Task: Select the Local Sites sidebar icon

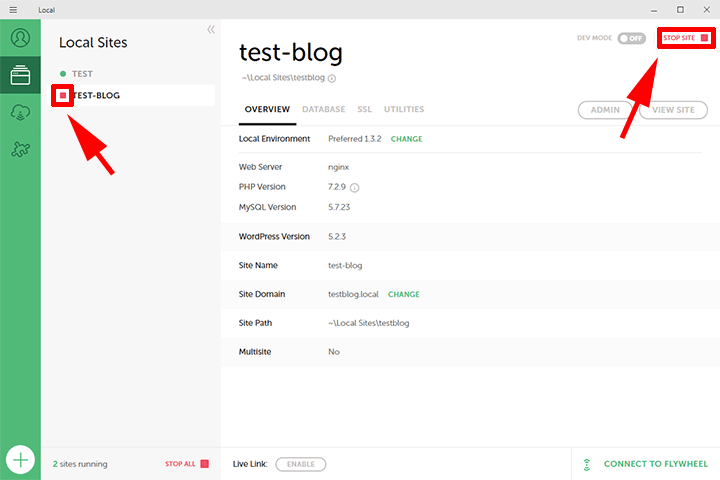Action: (20, 75)
